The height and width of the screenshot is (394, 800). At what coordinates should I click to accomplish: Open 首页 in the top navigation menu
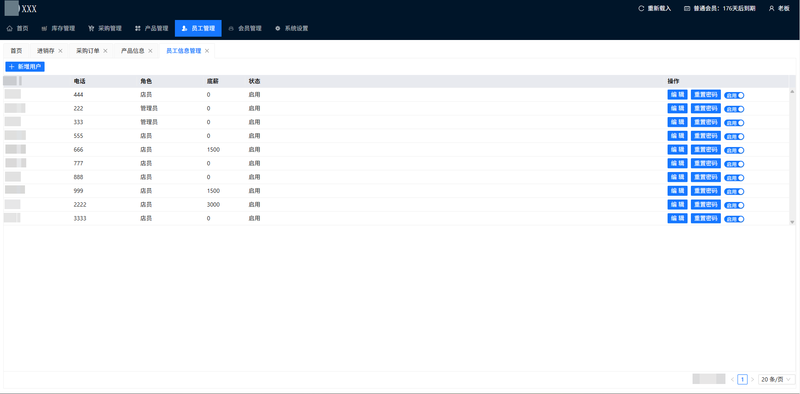coord(18,29)
